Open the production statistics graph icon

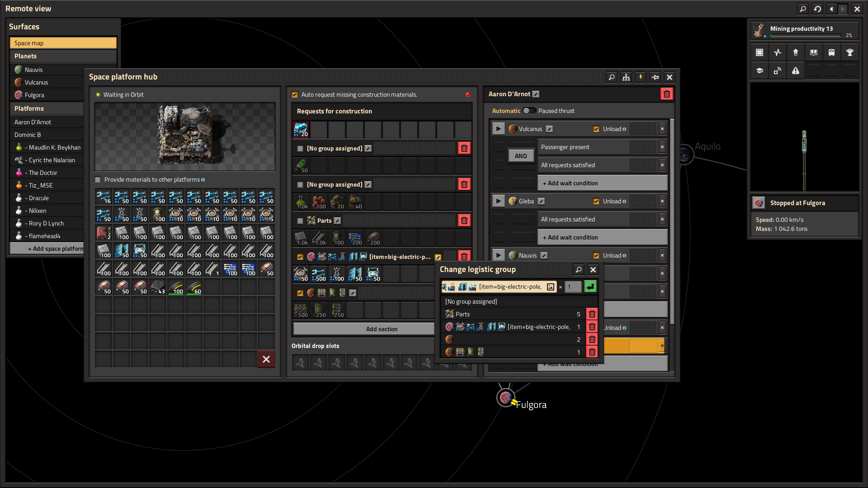point(778,53)
